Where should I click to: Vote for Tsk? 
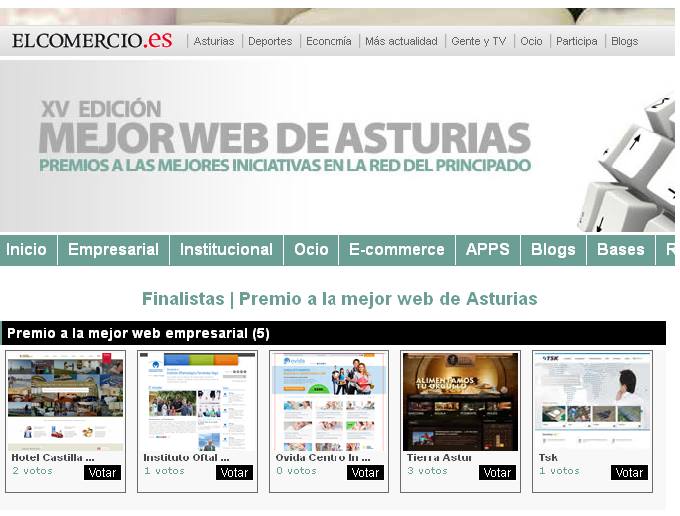coord(629,473)
